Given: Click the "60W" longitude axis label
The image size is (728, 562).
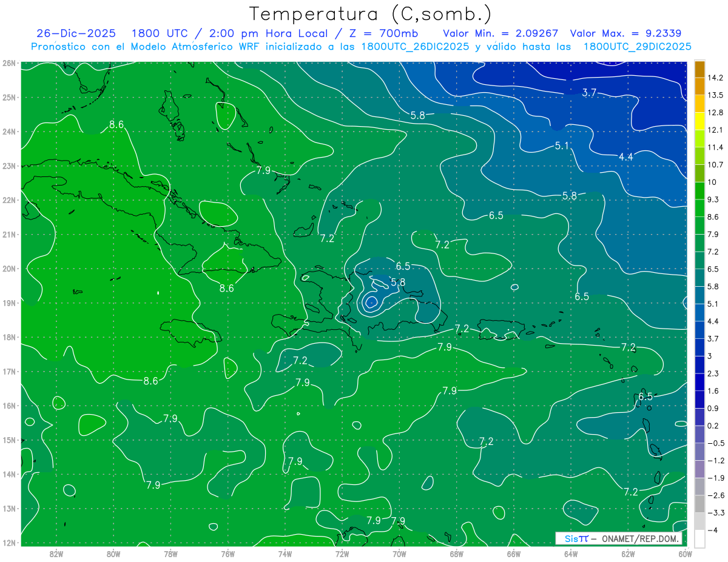Looking at the screenshot, I should point(685,554).
